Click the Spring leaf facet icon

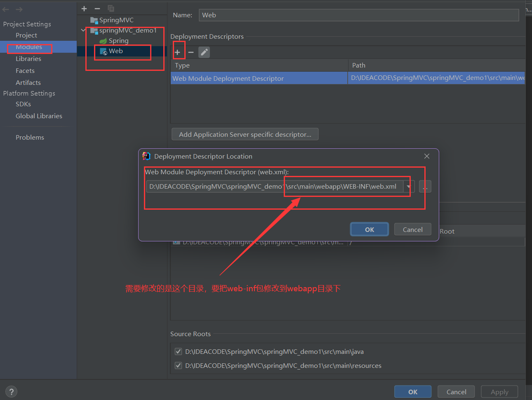[x=103, y=41]
